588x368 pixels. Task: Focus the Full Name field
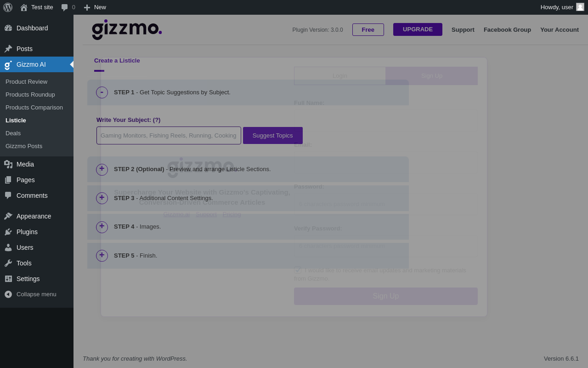pyautogui.click(x=386, y=120)
